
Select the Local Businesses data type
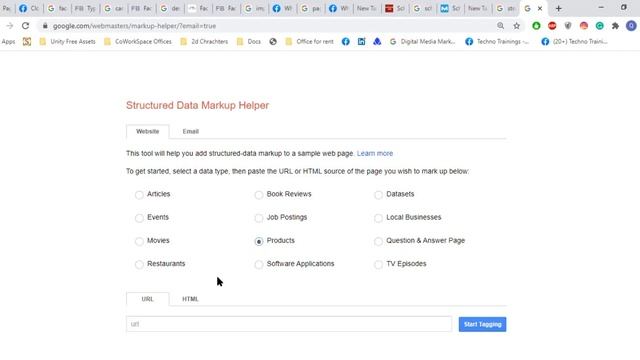378,218
